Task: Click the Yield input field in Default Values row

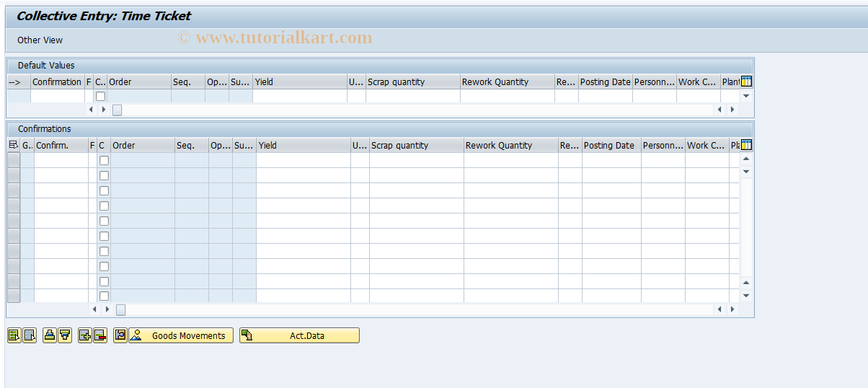Action: click(x=300, y=96)
